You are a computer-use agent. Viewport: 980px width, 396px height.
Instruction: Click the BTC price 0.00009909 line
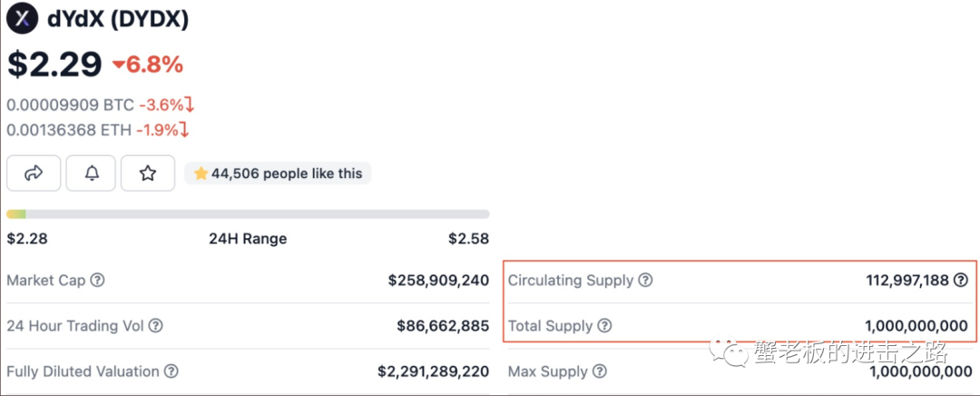102,104
